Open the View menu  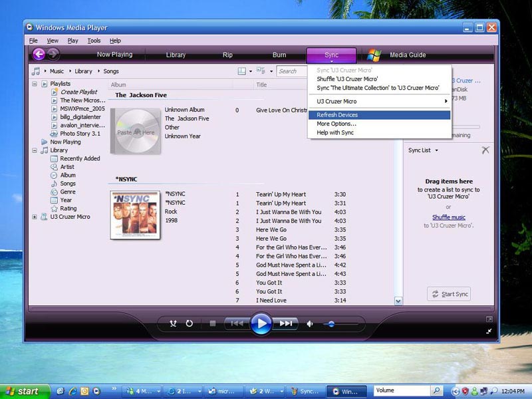click(53, 41)
